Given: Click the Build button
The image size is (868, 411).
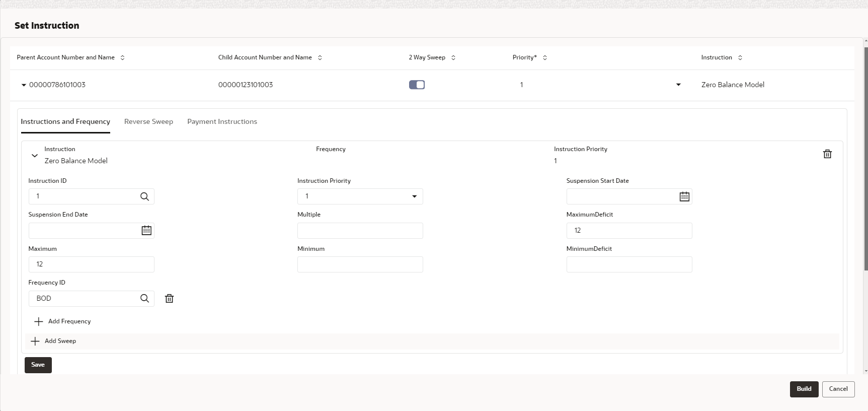Looking at the screenshot, I should (x=804, y=389).
